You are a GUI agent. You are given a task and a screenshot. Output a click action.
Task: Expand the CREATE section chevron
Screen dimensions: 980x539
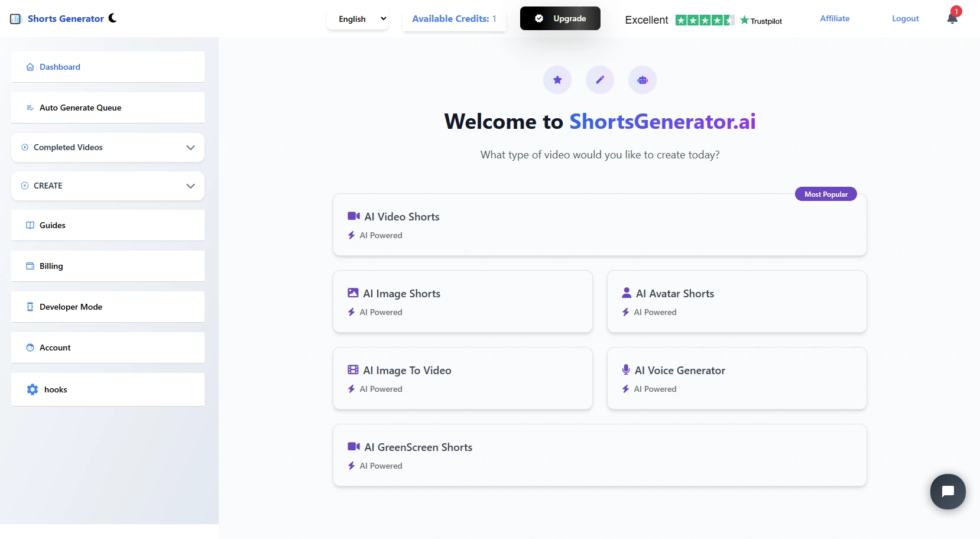coord(190,186)
